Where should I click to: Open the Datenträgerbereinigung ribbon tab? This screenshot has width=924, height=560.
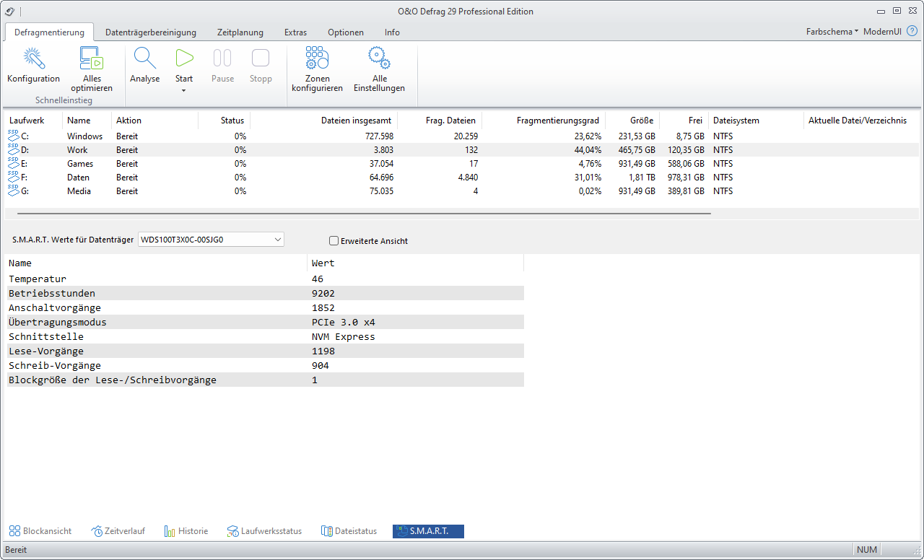pos(151,32)
